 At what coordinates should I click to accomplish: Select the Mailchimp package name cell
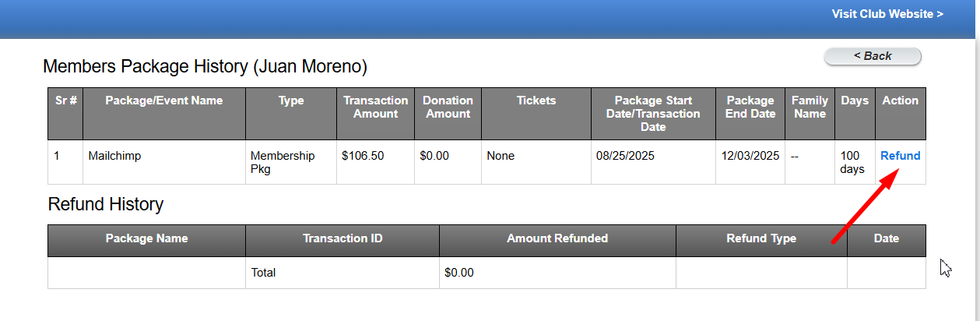pos(115,156)
